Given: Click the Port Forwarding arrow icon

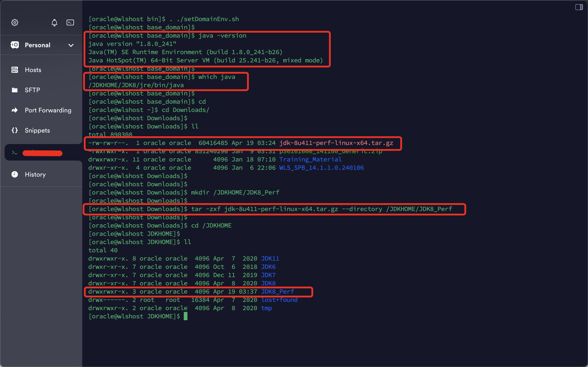Looking at the screenshot, I should point(14,110).
